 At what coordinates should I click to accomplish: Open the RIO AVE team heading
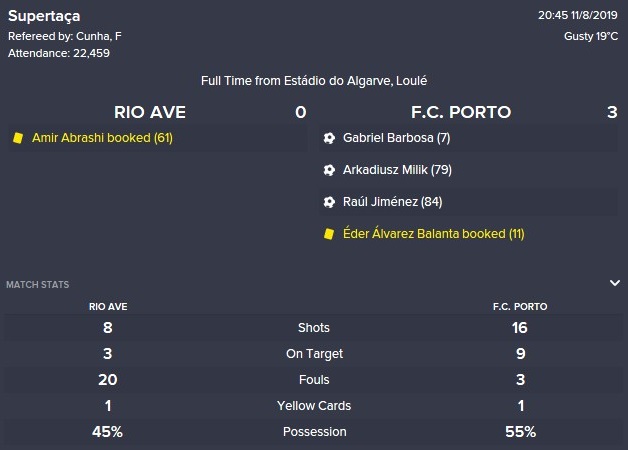(150, 112)
